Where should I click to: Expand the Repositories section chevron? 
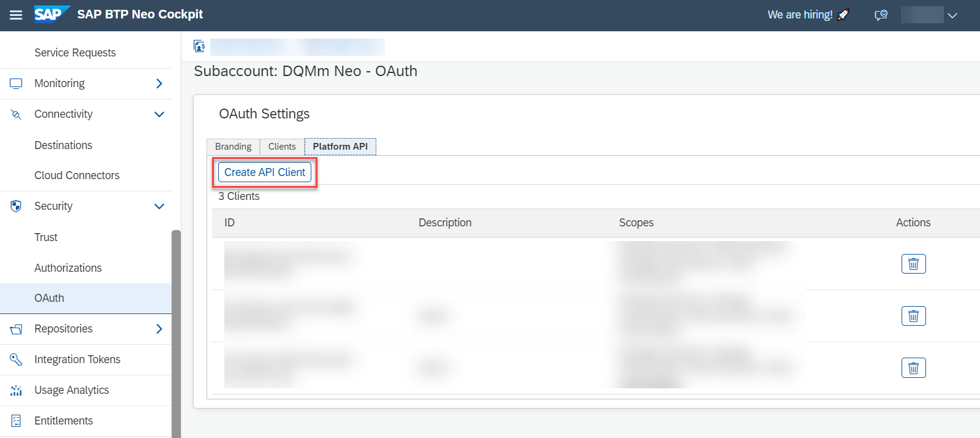point(159,329)
